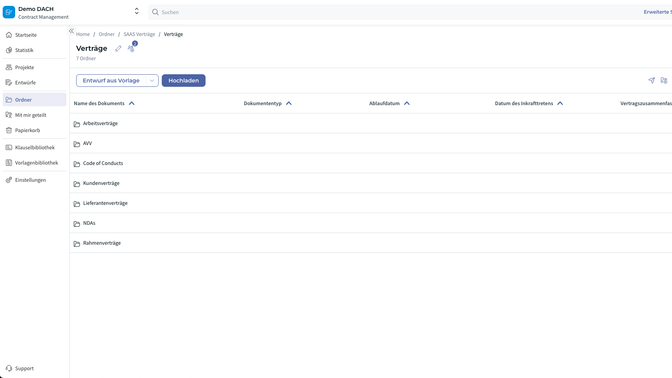This screenshot has height=378, width=672.
Task: Select Ordner in the sidebar
Action: (x=34, y=99)
